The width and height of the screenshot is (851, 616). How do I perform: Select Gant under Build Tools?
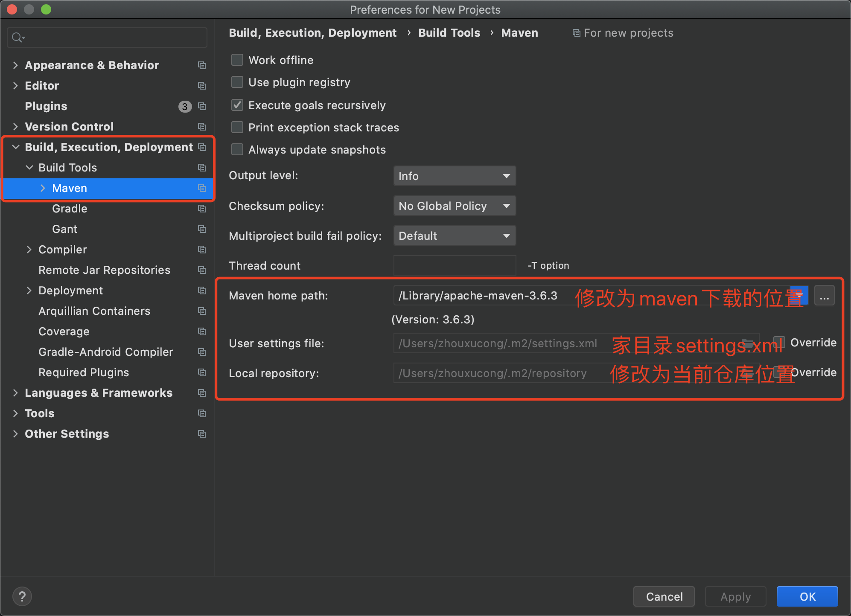tap(65, 229)
